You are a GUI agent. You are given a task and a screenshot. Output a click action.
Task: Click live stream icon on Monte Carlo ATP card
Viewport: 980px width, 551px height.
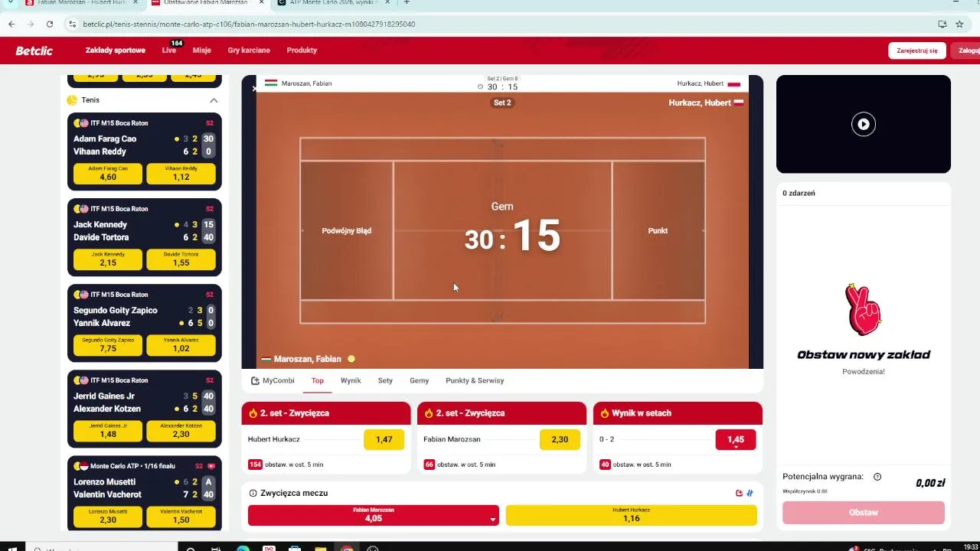click(x=212, y=466)
